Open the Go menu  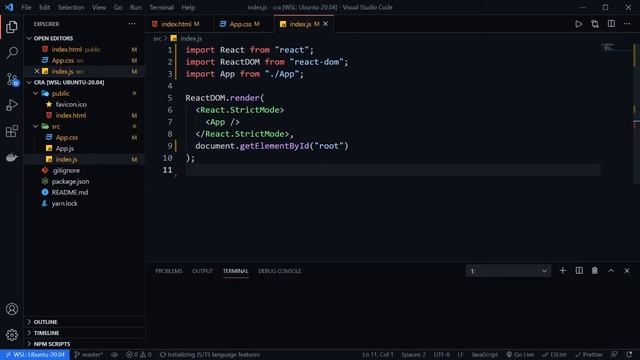tap(118, 7)
